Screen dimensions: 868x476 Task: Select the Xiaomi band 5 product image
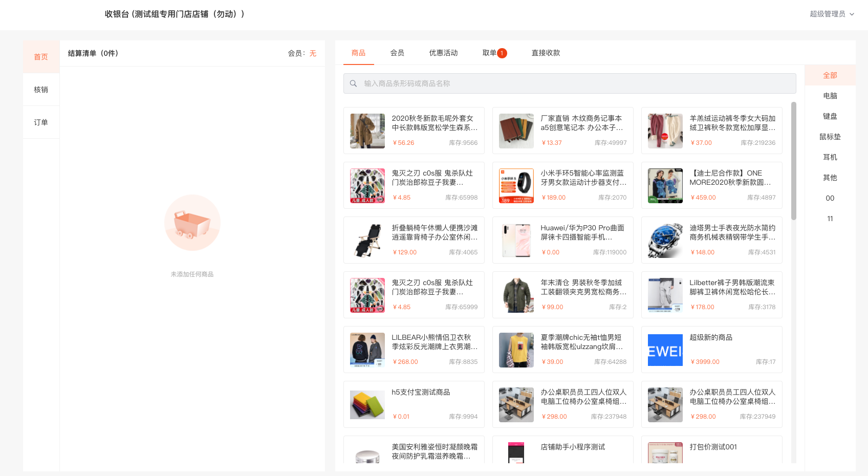516,186
